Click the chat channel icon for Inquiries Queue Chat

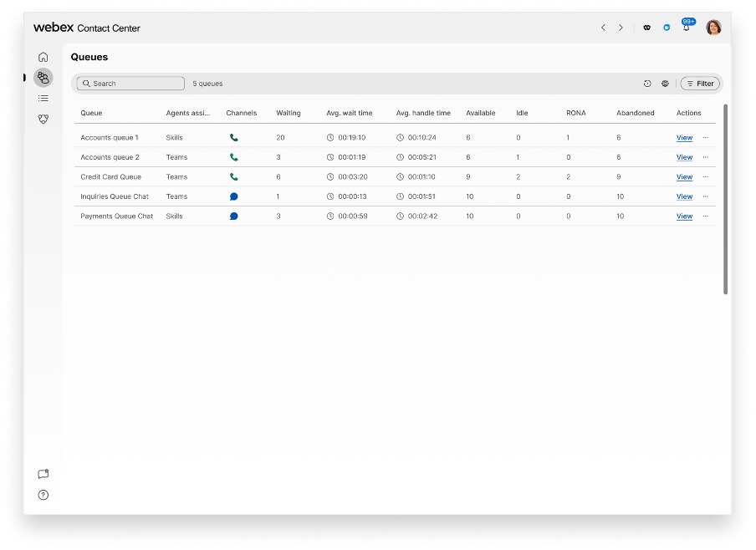pyautogui.click(x=234, y=196)
